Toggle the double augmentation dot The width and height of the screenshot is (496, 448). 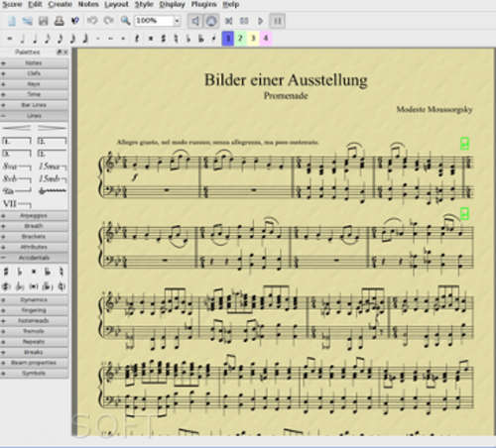110,39
